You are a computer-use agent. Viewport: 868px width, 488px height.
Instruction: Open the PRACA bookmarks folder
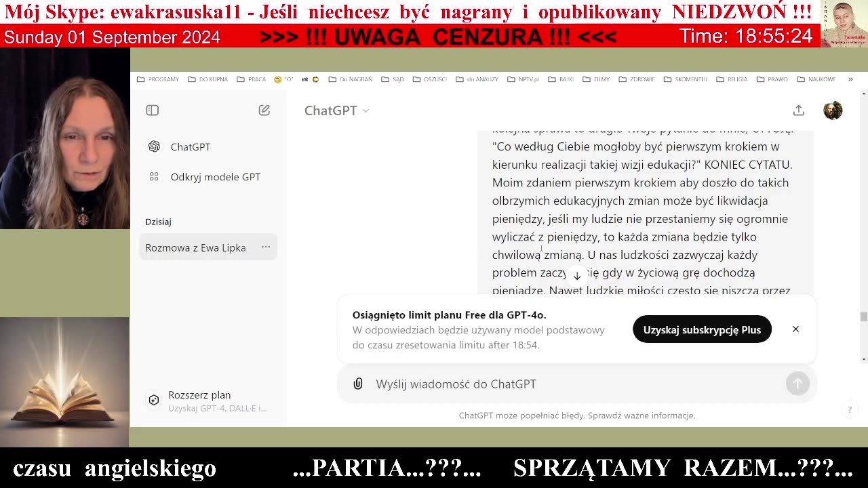[x=252, y=79]
